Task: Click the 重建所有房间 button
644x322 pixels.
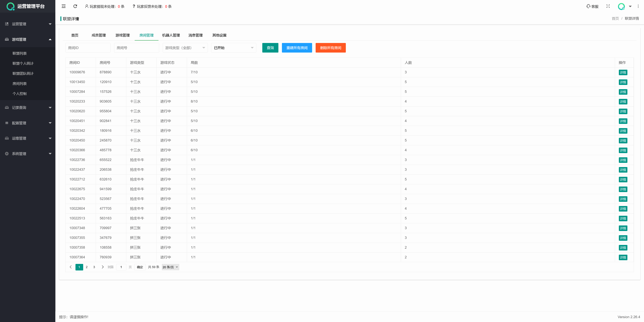Action: [297, 48]
